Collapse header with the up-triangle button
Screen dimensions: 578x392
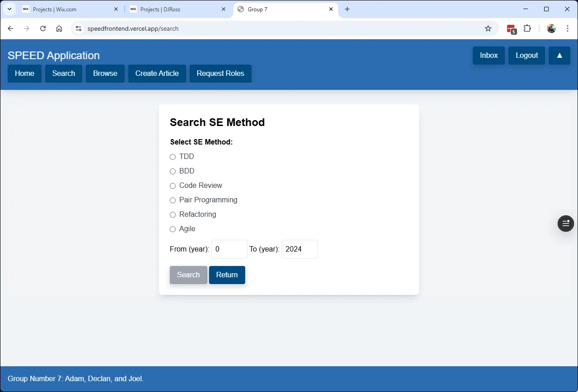tap(559, 56)
